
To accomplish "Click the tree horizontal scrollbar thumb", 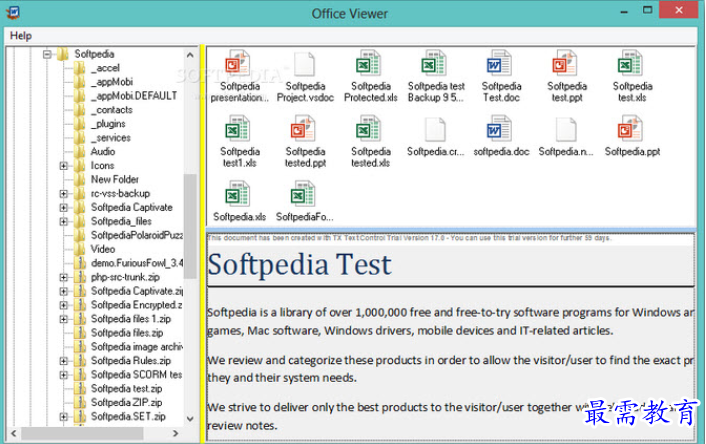I will pyautogui.click(x=82, y=433).
